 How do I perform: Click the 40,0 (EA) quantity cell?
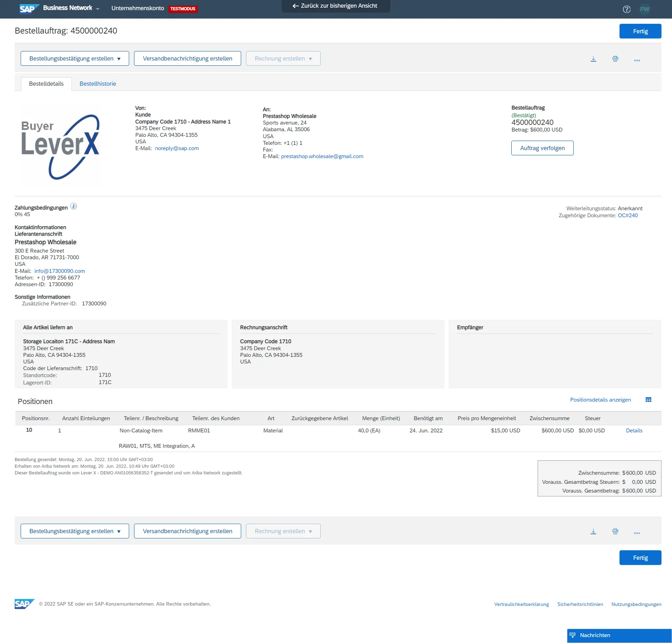coord(369,431)
